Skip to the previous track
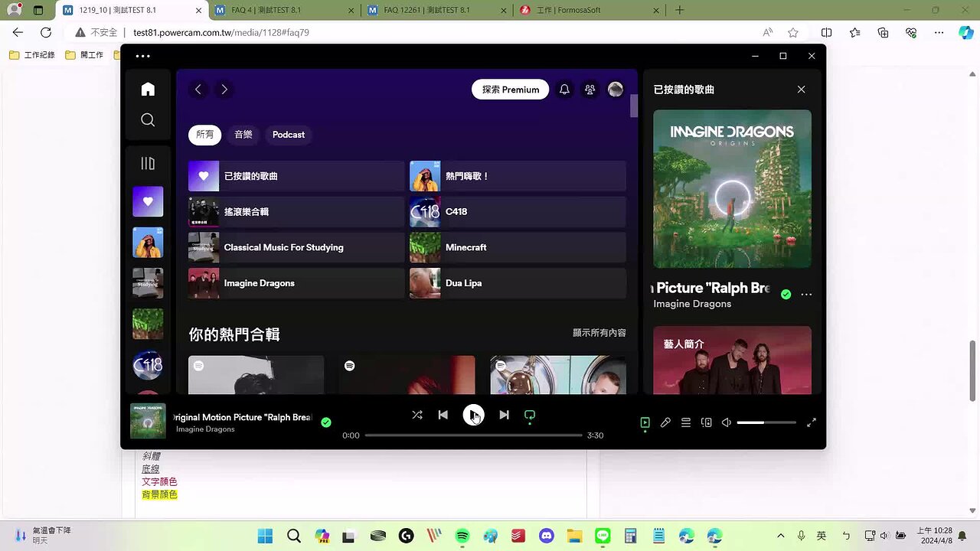Viewport: 980px width, 551px height. point(443,415)
